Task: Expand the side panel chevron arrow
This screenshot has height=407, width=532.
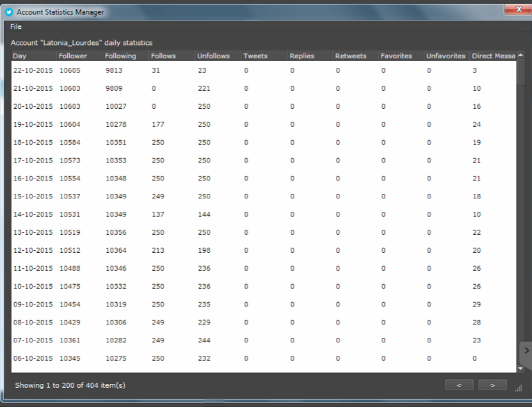Action: [x=526, y=350]
